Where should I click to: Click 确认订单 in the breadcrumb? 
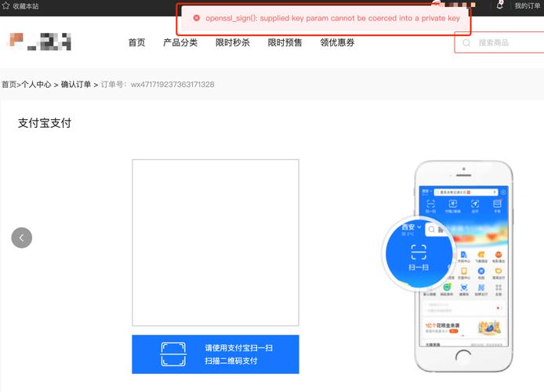click(76, 85)
